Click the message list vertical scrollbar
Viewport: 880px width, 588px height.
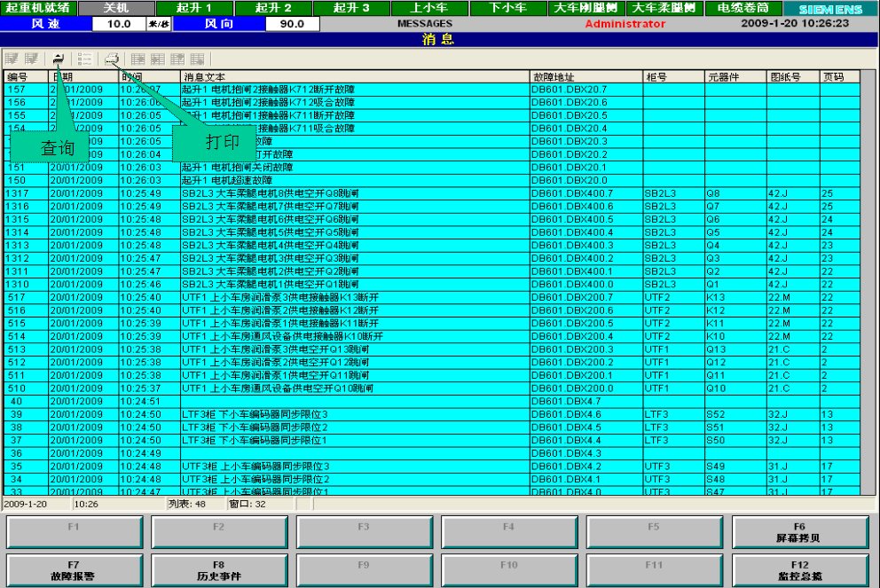(868, 284)
